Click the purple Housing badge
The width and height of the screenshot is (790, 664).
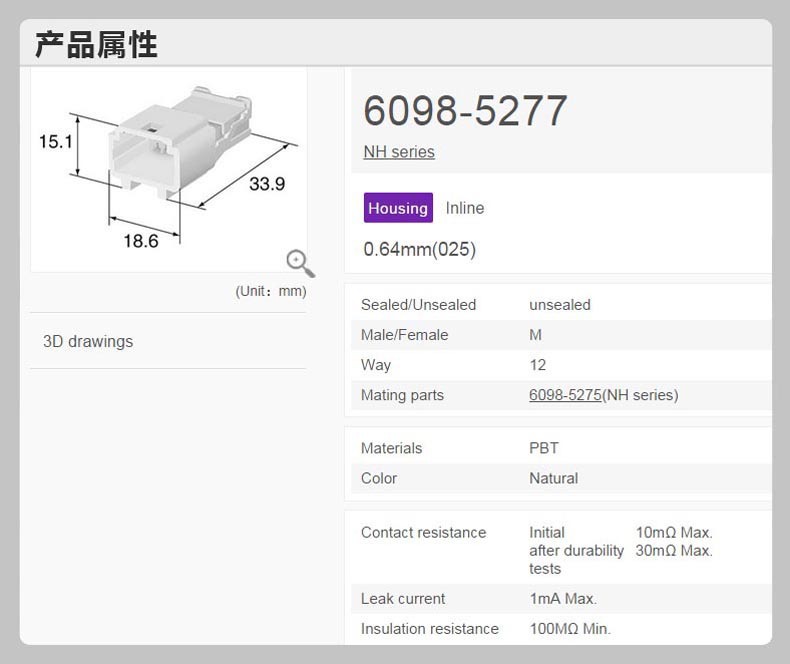point(398,208)
